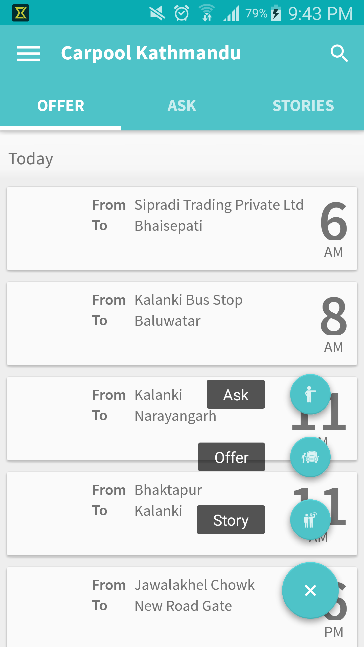Tap the muted sound status icon
Image resolution: width=364 pixels, height=647 pixels.
(x=157, y=13)
